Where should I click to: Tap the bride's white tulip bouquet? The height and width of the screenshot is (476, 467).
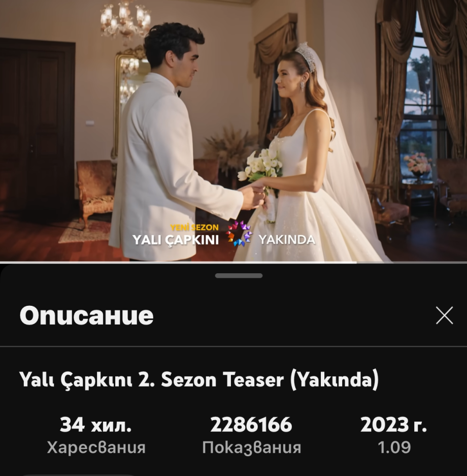261,170
